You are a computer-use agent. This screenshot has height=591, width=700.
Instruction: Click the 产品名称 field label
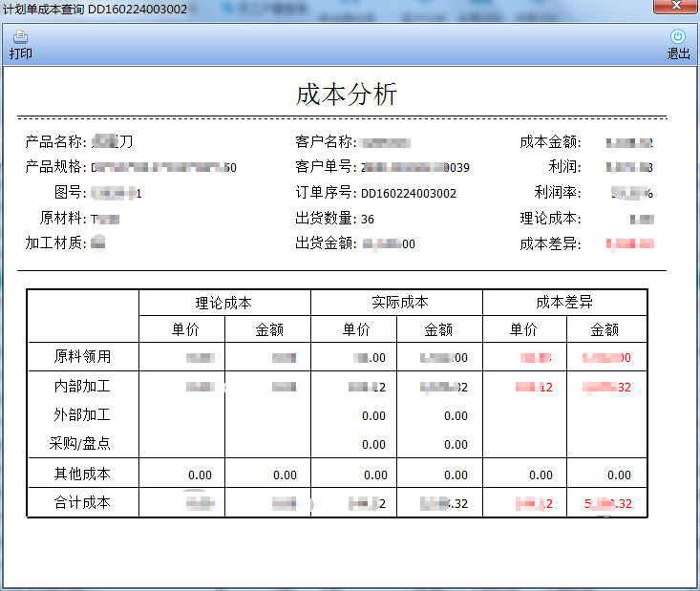(x=55, y=142)
